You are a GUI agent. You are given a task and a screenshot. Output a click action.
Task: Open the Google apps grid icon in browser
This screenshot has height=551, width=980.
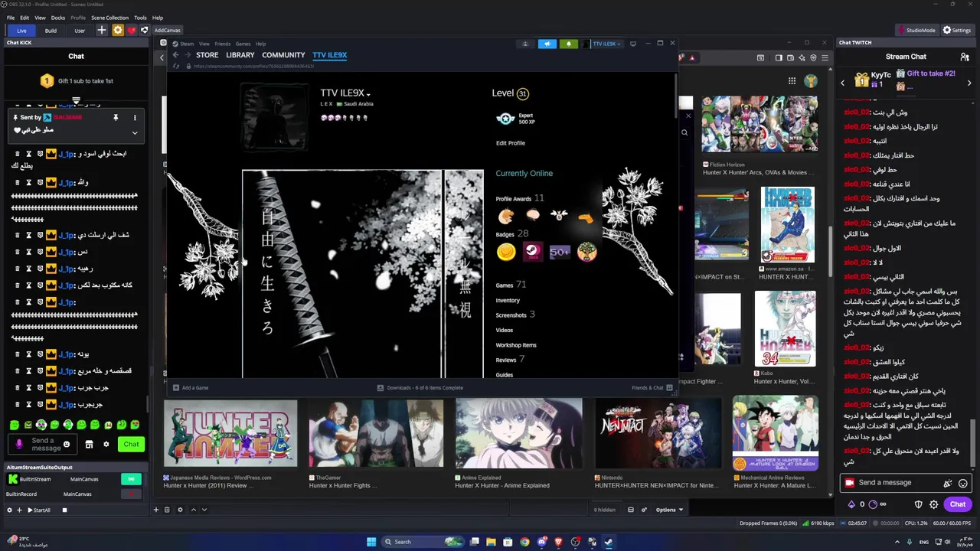792,80
